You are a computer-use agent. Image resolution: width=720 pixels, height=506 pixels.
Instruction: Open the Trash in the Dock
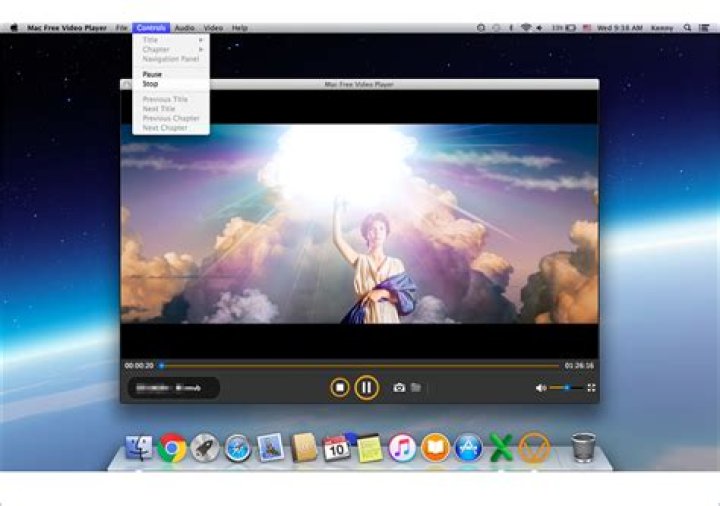coord(583,447)
